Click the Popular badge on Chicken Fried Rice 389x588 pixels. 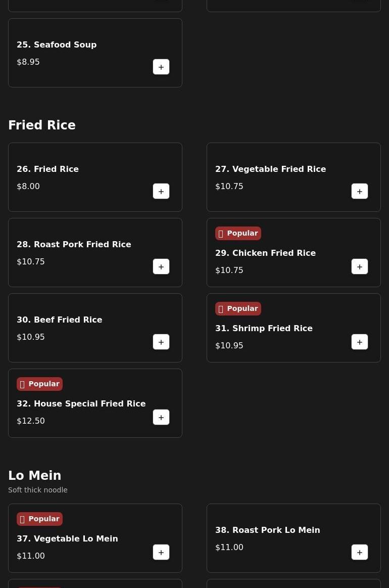pyautogui.click(x=238, y=233)
